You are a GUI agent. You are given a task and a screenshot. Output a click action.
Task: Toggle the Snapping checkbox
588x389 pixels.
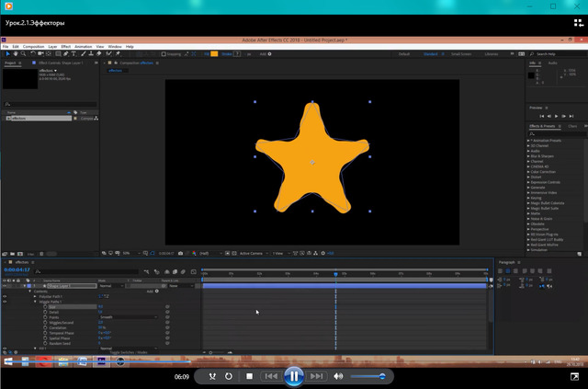[x=164, y=54]
